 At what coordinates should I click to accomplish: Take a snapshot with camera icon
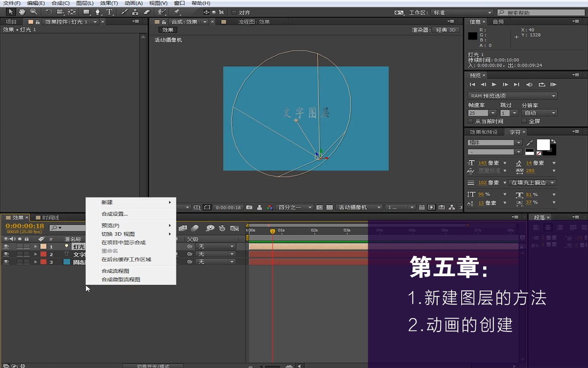tap(249, 207)
